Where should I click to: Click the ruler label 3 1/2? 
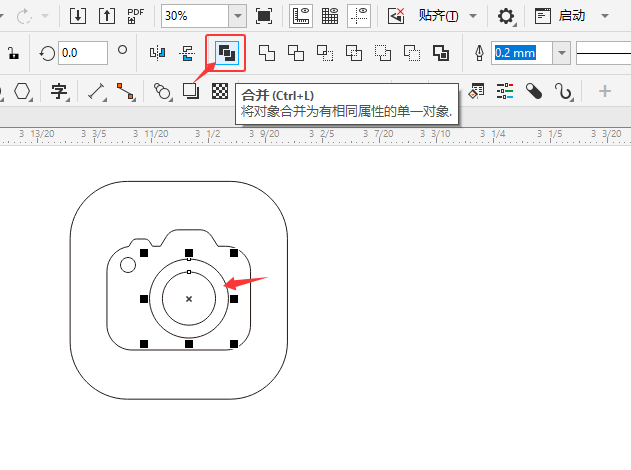[208, 134]
